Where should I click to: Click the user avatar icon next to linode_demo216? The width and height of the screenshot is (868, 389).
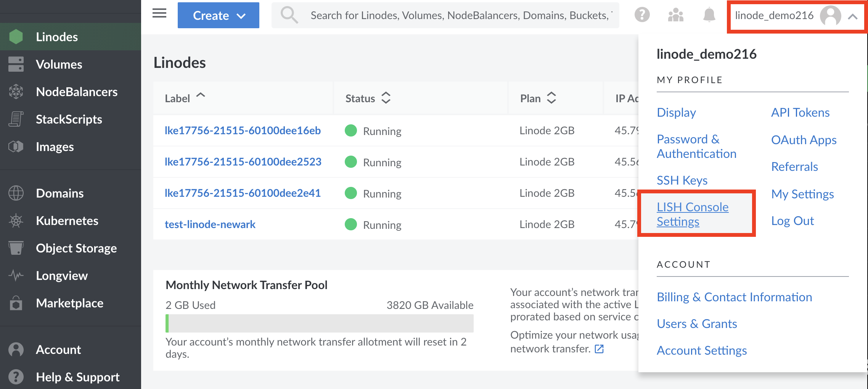[x=830, y=16]
